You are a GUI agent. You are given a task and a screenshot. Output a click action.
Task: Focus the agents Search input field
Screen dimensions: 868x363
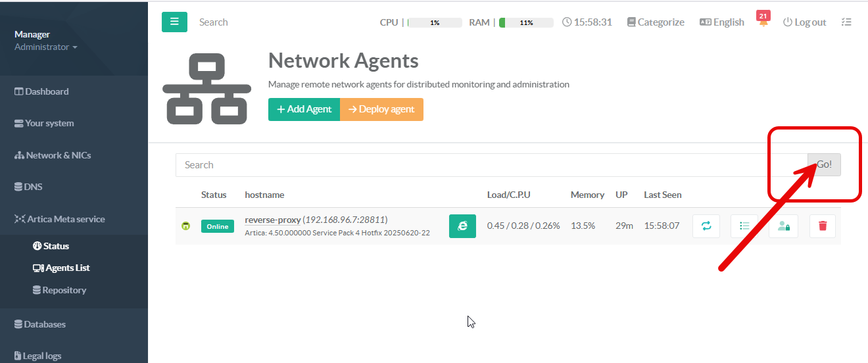[491, 165]
